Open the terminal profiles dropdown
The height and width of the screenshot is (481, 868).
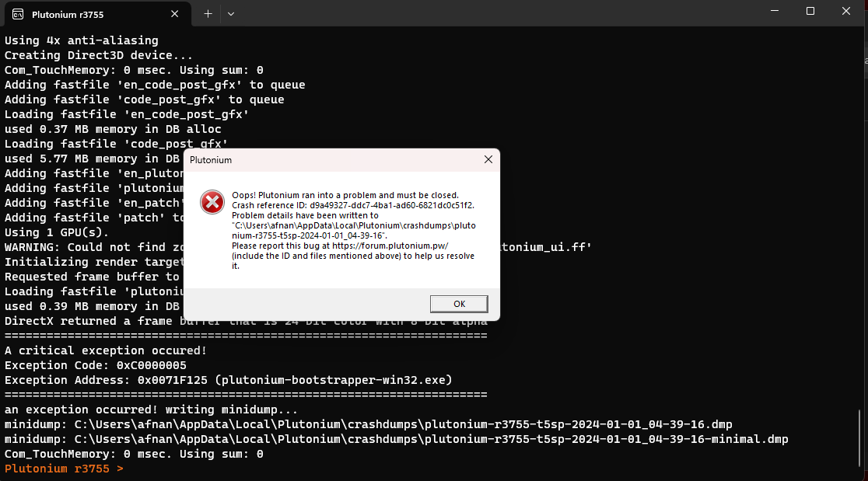point(231,14)
